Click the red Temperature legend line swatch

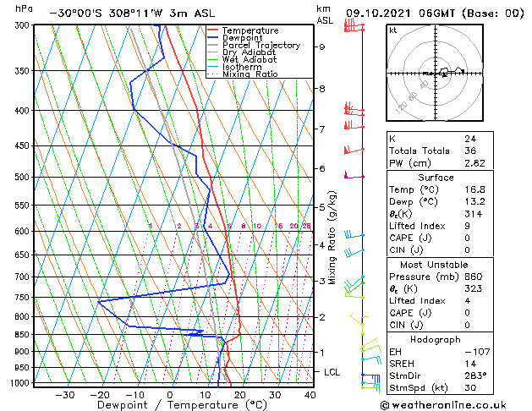pos(213,30)
